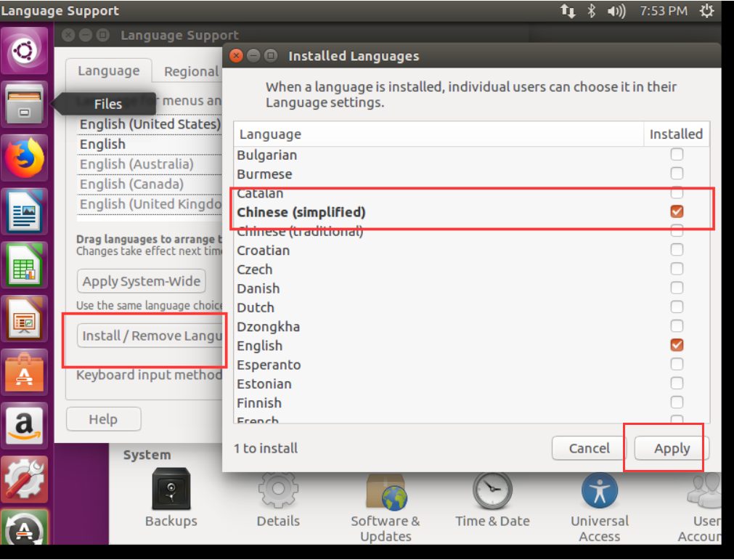
Task: Check the Croatian installed checkbox
Action: [x=677, y=250]
